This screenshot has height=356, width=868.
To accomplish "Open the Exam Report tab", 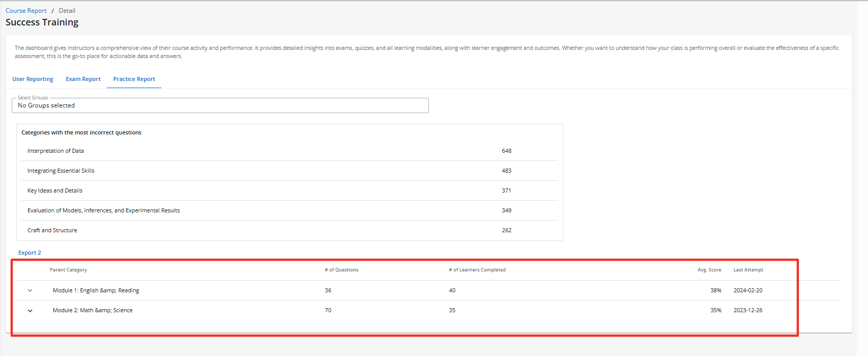I will (x=83, y=79).
